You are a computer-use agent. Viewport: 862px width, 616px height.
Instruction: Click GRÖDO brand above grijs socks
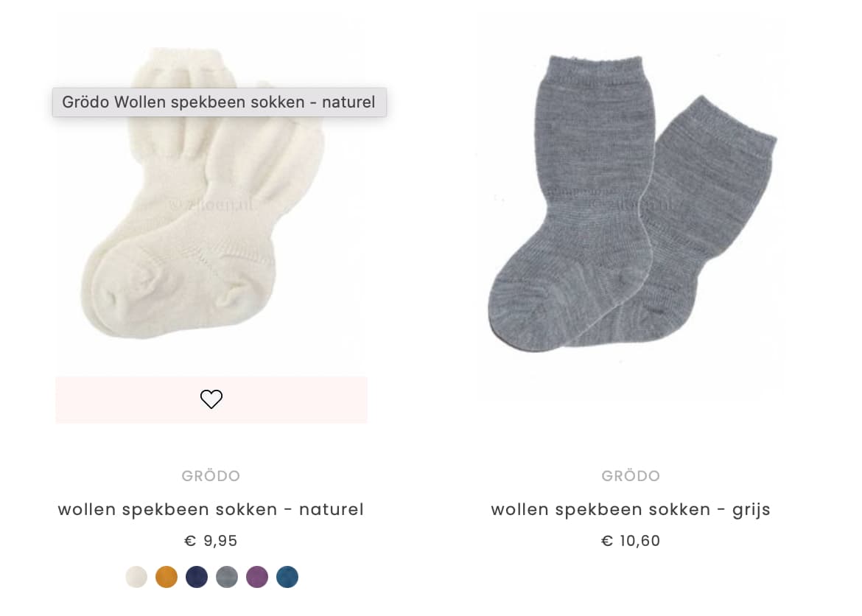631,475
